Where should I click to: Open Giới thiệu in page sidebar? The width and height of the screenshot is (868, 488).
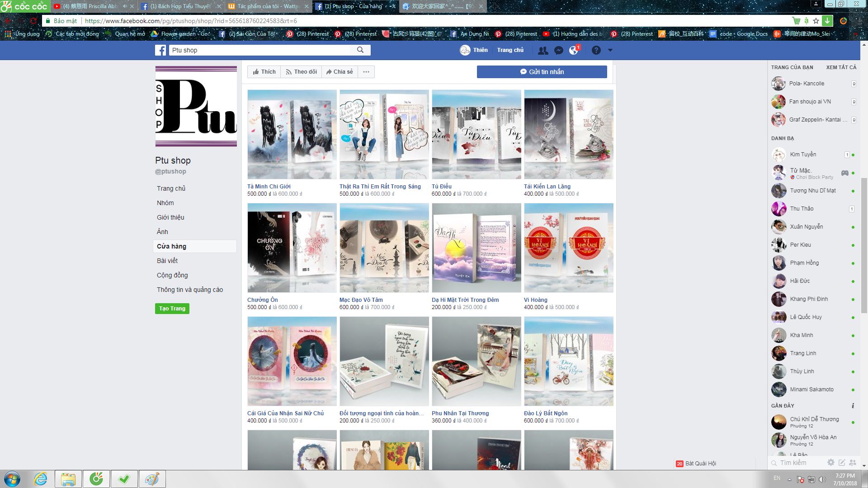coord(170,217)
